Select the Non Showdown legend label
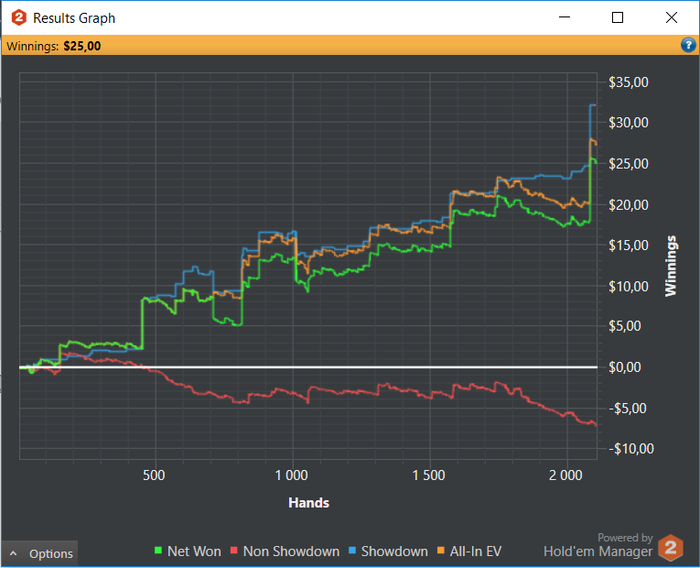The height and width of the screenshot is (568, 700). [x=291, y=551]
